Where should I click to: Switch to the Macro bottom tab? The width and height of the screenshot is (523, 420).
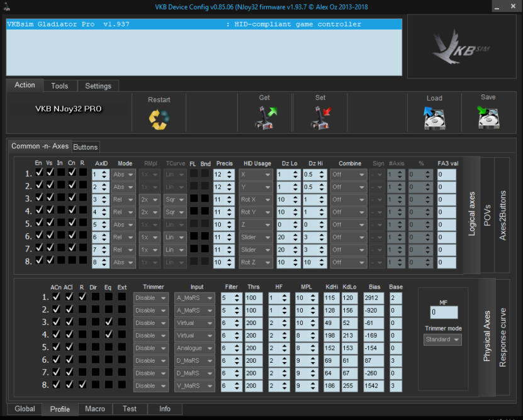point(95,409)
